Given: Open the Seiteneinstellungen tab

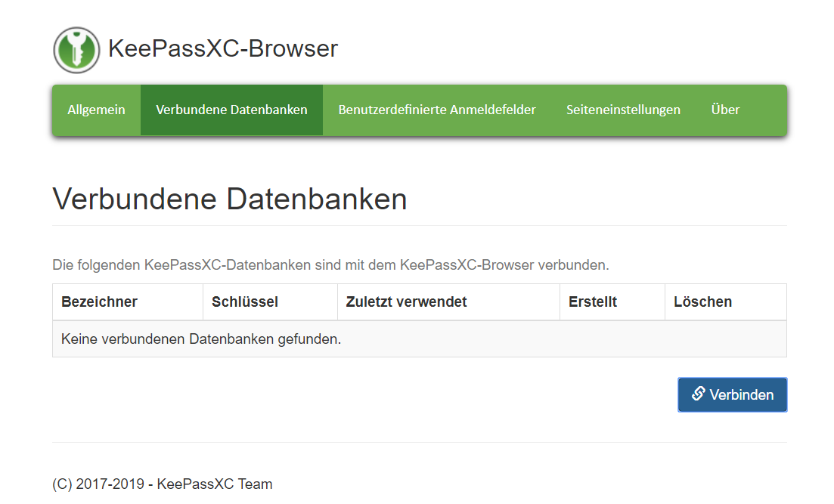Looking at the screenshot, I should [623, 110].
